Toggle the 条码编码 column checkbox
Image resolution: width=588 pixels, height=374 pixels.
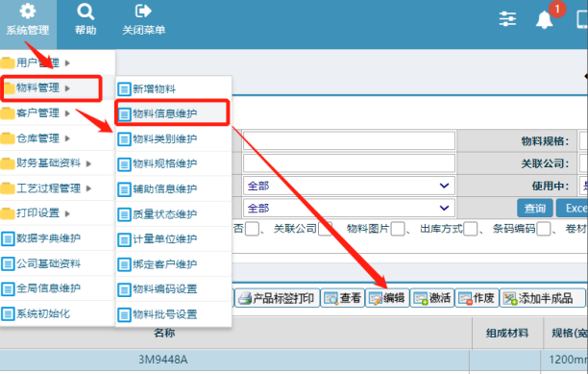(x=544, y=229)
